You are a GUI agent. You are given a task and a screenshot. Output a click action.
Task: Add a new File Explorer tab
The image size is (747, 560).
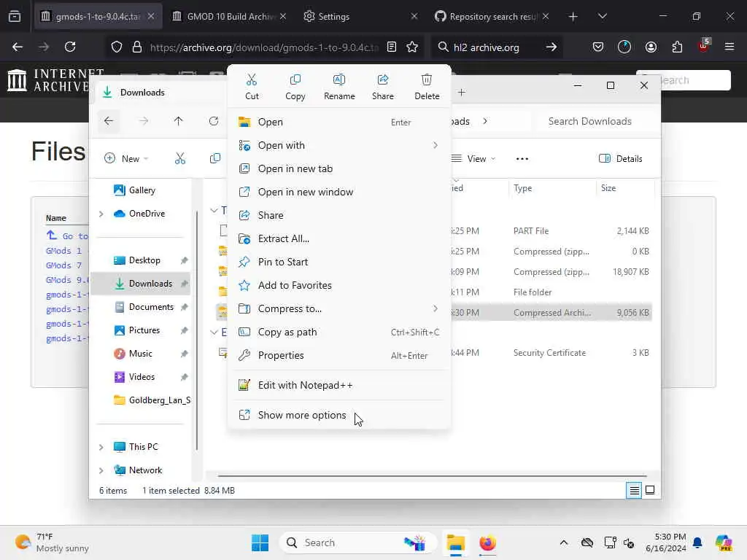pyautogui.click(x=462, y=93)
